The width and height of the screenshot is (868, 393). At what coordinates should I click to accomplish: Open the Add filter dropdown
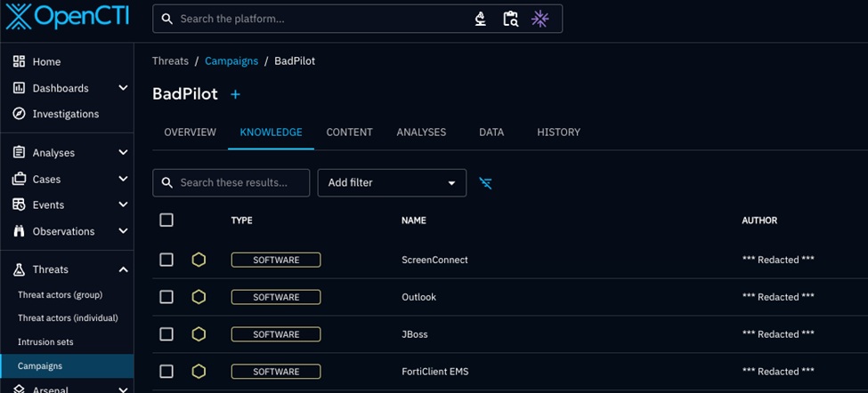pos(392,183)
